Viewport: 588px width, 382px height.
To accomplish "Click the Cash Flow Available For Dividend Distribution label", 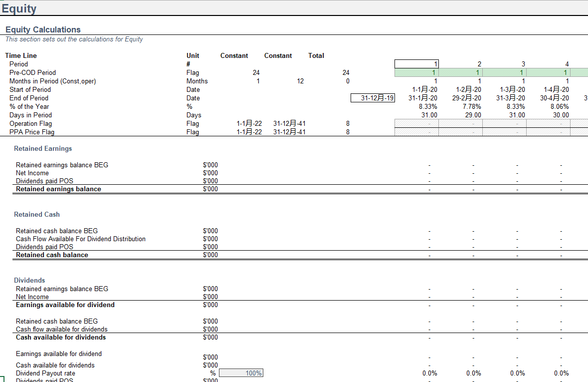I will [81, 239].
